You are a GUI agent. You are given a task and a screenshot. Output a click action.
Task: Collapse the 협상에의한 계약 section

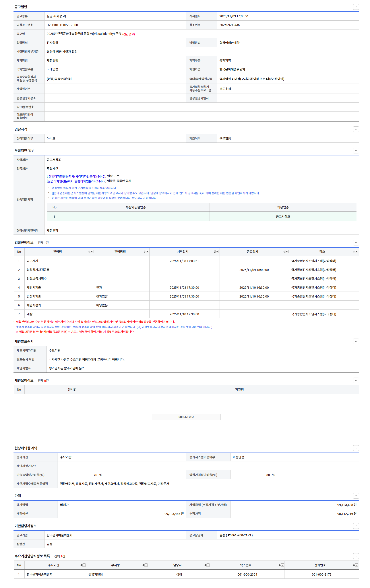pos(356,448)
